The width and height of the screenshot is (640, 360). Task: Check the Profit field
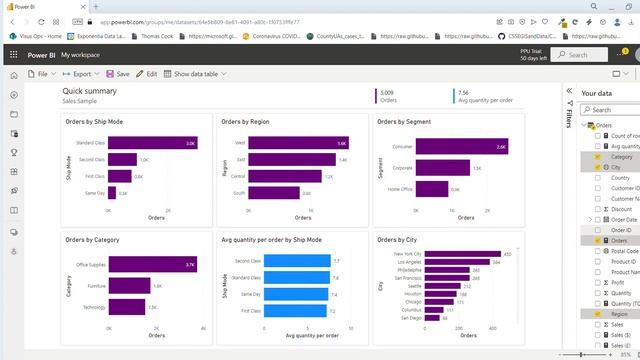[598, 282]
